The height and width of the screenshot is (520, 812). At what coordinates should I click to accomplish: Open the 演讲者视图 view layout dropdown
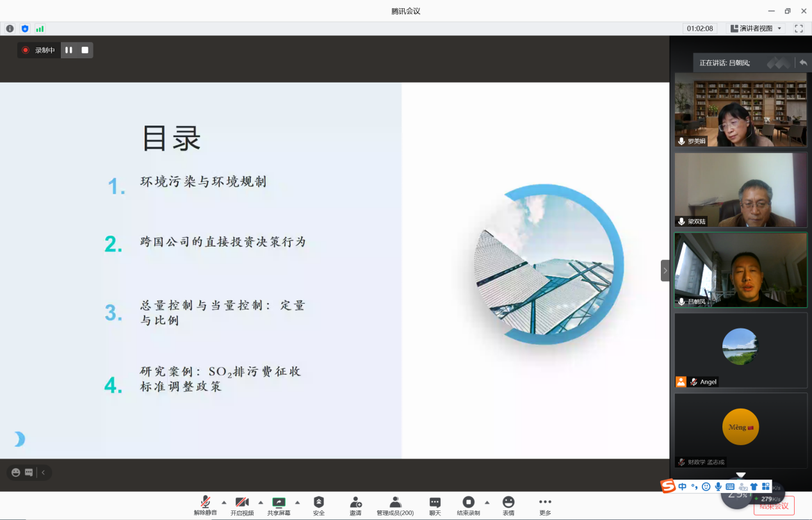tap(756, 28)
